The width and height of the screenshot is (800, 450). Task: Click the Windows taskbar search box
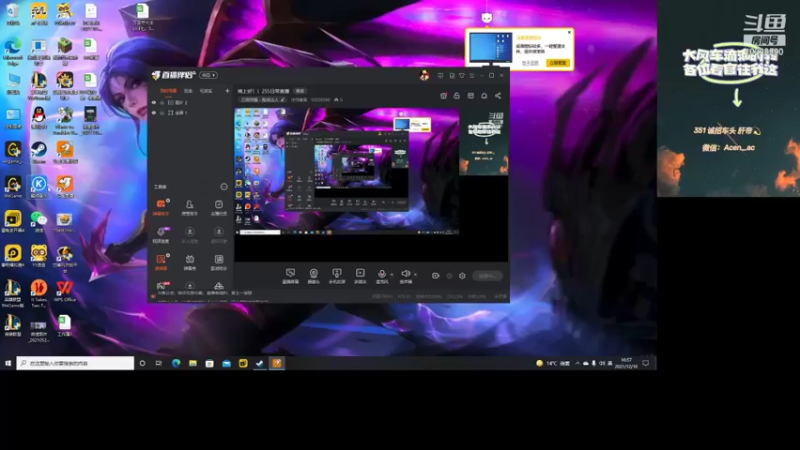(76, 363)
